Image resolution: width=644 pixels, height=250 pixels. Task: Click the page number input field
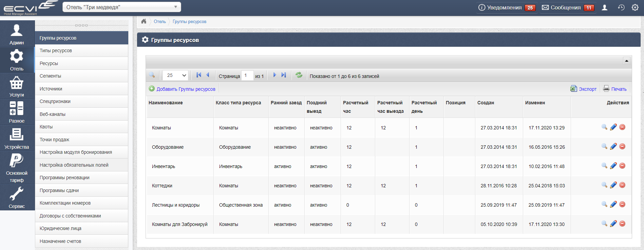(x=247, y=76)
